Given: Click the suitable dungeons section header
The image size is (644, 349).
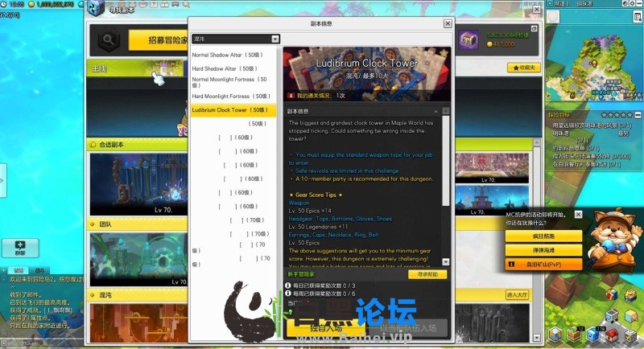Looking at the screenshot, I should 138,145.
